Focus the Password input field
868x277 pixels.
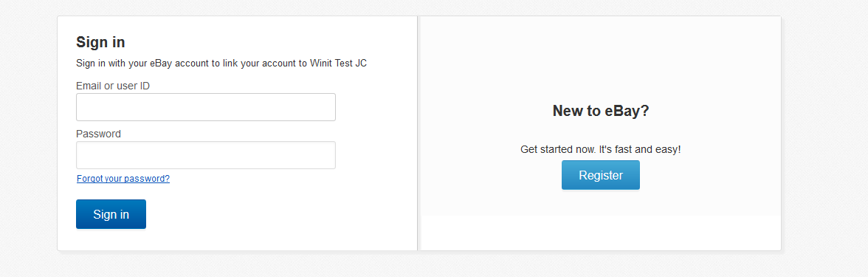tap(205, 155)
